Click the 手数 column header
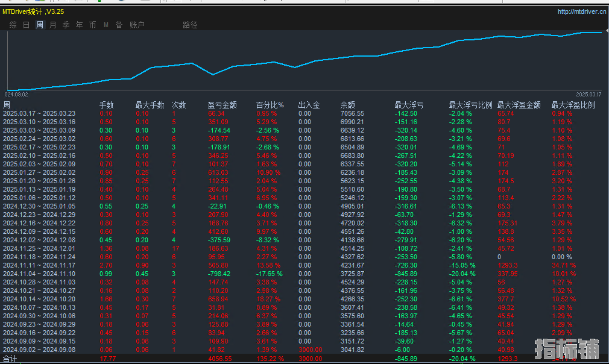 pyautogui.click(x=106, y=105)
